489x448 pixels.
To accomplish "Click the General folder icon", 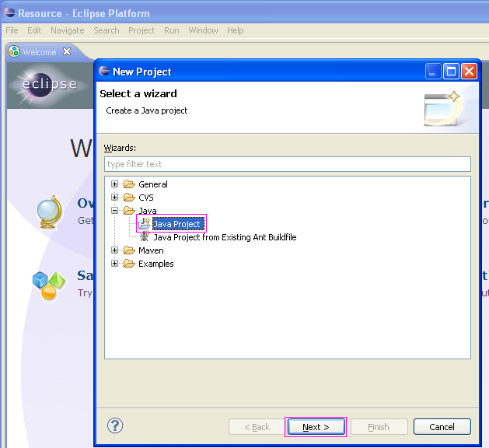I will point(129,184).
